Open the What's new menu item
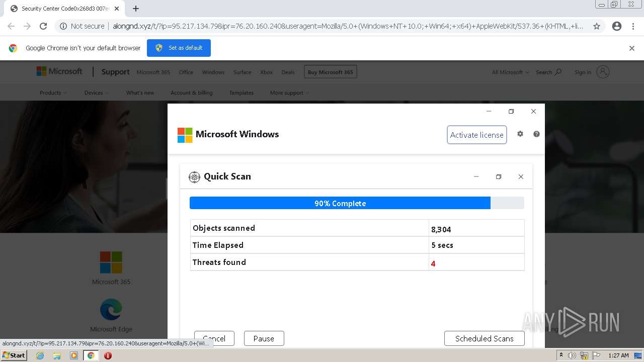The height and width of the screenshot is (362, 644). [140, 93]
